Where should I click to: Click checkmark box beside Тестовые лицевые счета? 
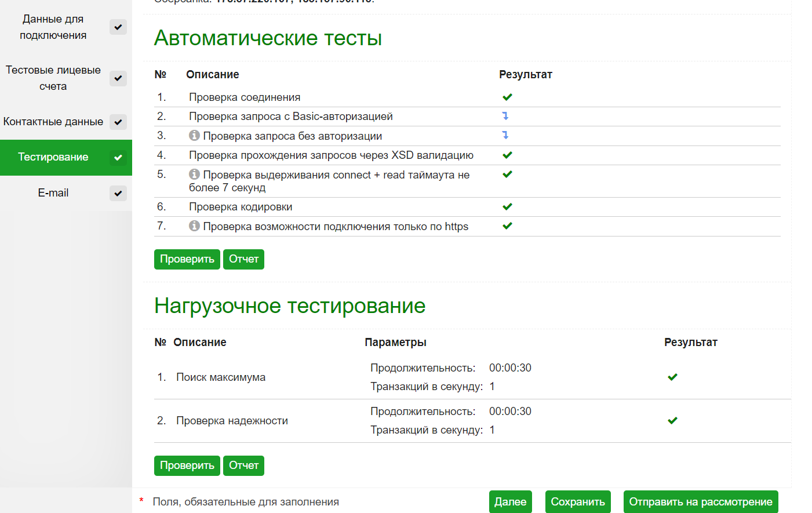(x=118, y=78)
